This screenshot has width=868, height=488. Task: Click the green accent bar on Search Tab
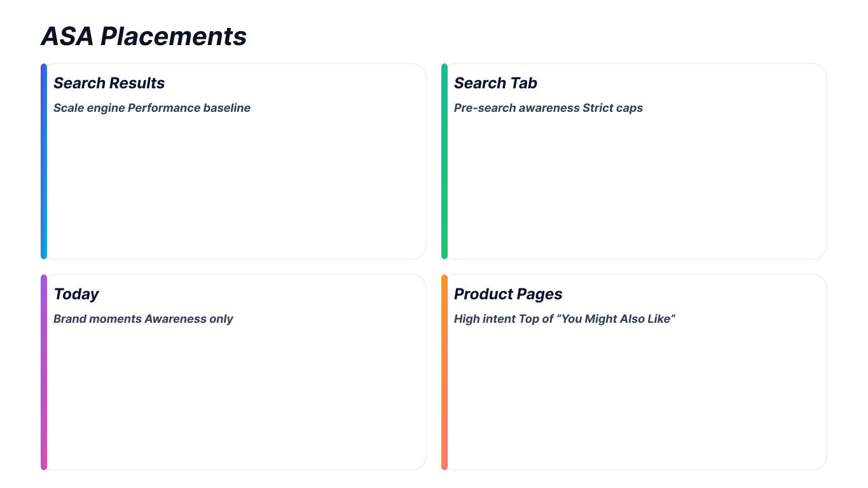444,161
